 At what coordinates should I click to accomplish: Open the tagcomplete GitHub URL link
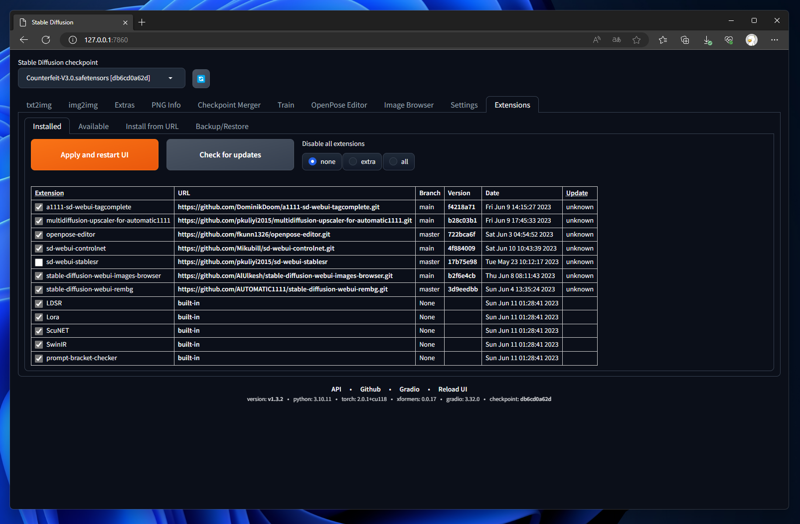pyautogui.click(x=279, y=207)
